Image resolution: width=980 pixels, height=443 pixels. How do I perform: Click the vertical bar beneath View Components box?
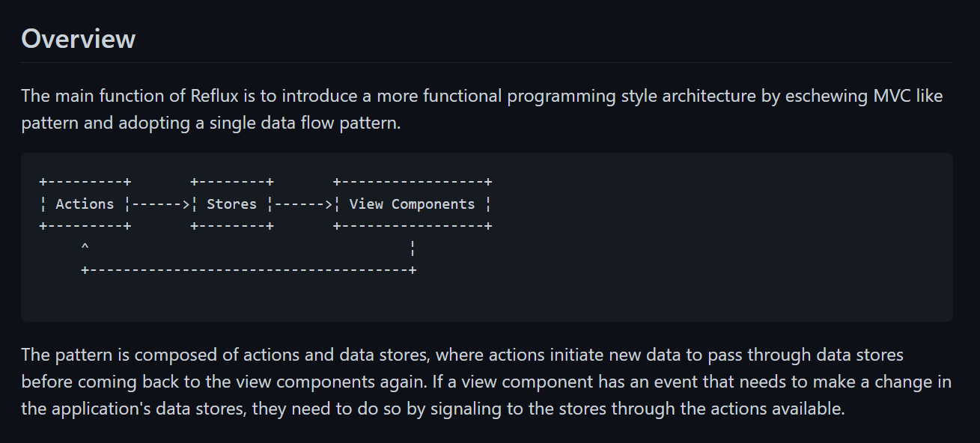coord(413,247)
